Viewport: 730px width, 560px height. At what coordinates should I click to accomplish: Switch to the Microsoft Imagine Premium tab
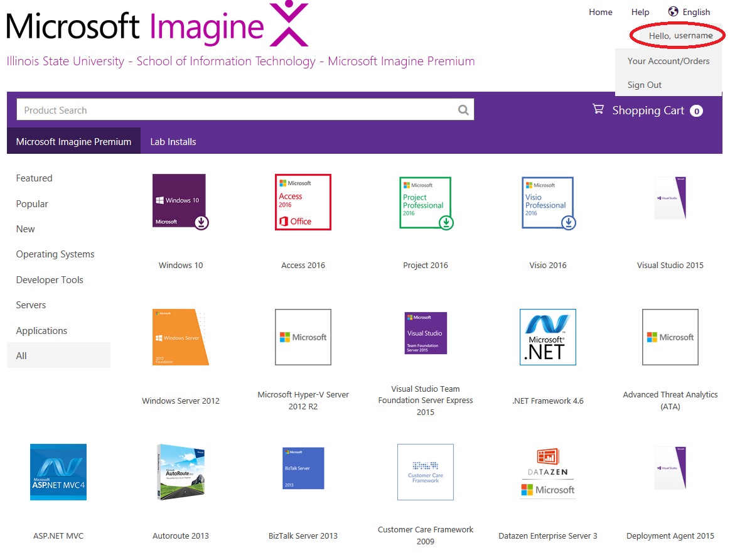coord(73,141)
